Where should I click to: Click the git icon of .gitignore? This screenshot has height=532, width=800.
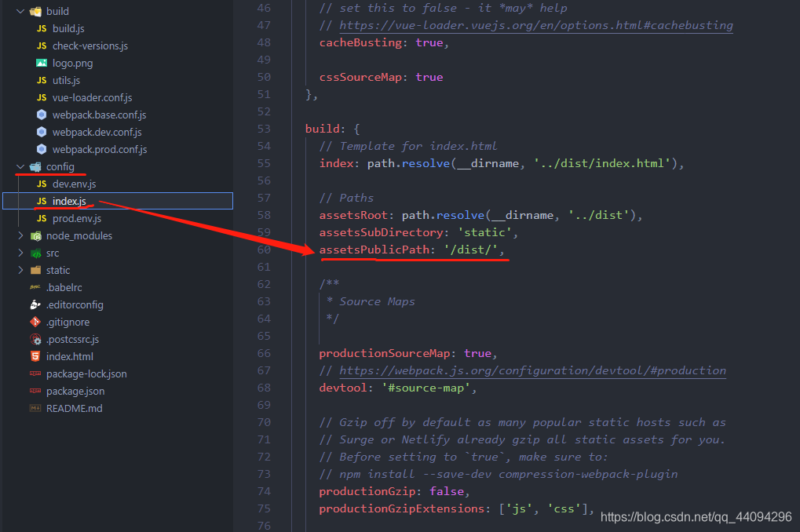point(35,322)
